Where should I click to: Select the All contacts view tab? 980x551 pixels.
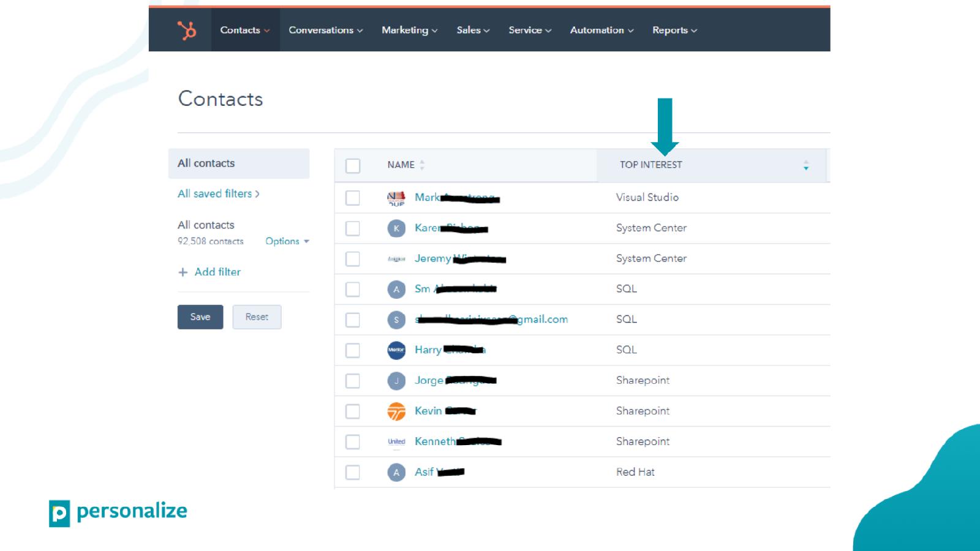tap(239, 163)
